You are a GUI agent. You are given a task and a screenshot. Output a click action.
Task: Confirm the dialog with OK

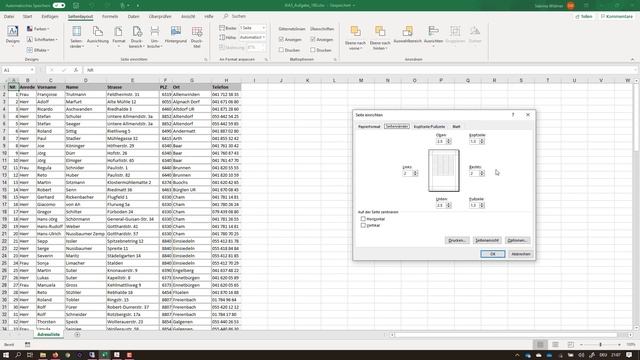[x=493, y=254]
